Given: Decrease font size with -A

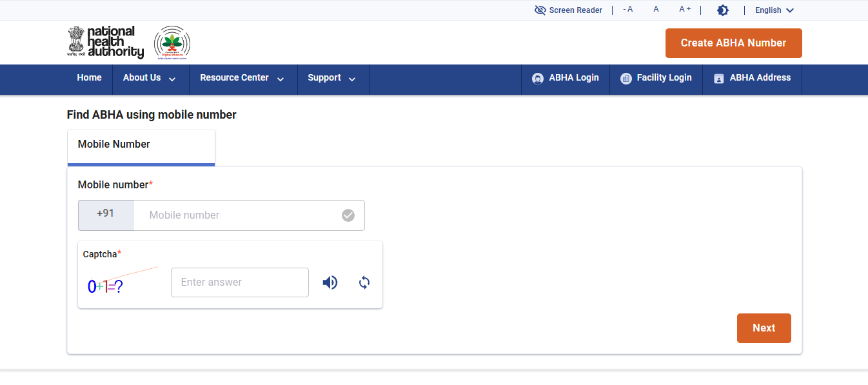Looking at the screenshot, I should pyautogui.click(x=627, y=10).
